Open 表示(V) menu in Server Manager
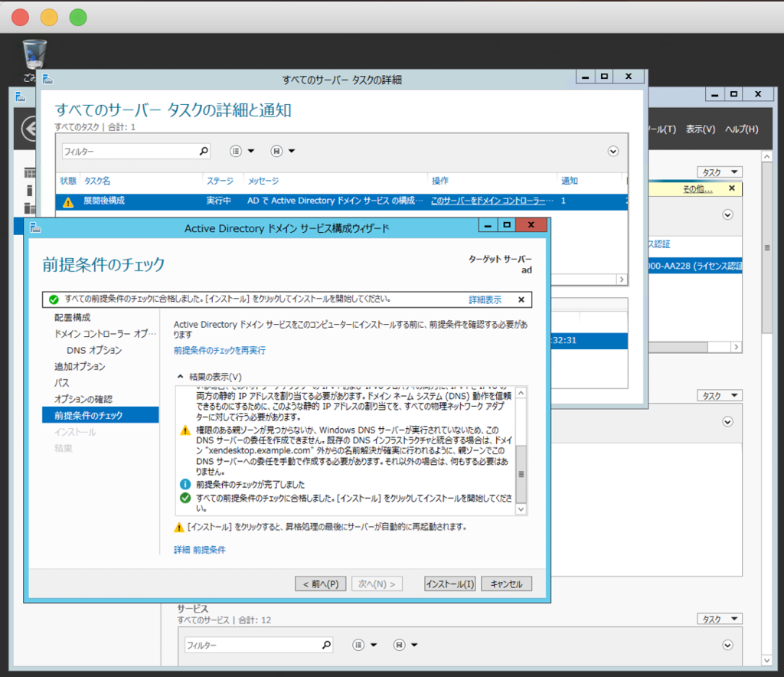The width and height of the screenshot is (784, 677). (x=700, y=129)
